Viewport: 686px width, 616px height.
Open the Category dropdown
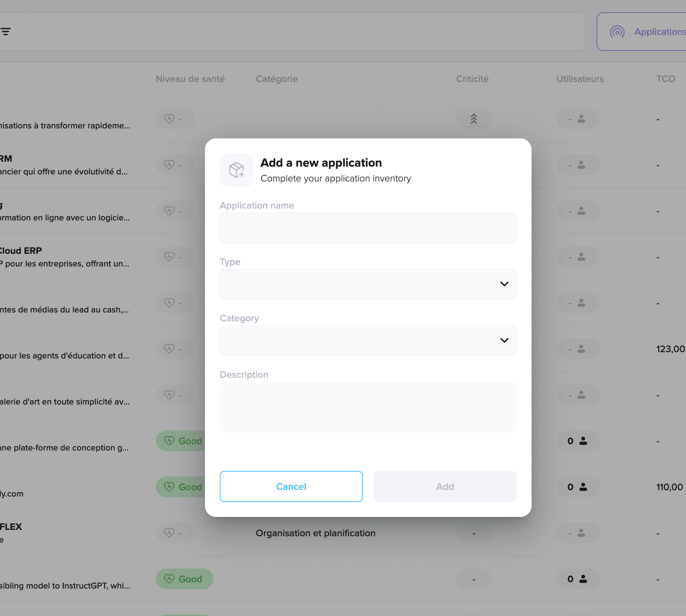pos(368,340)
